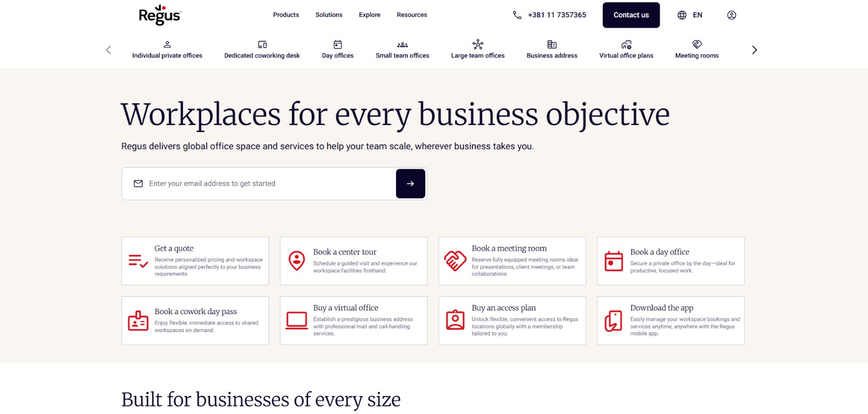Click the 'Unlock flexible, convenient access' description text

pos(525,327)
